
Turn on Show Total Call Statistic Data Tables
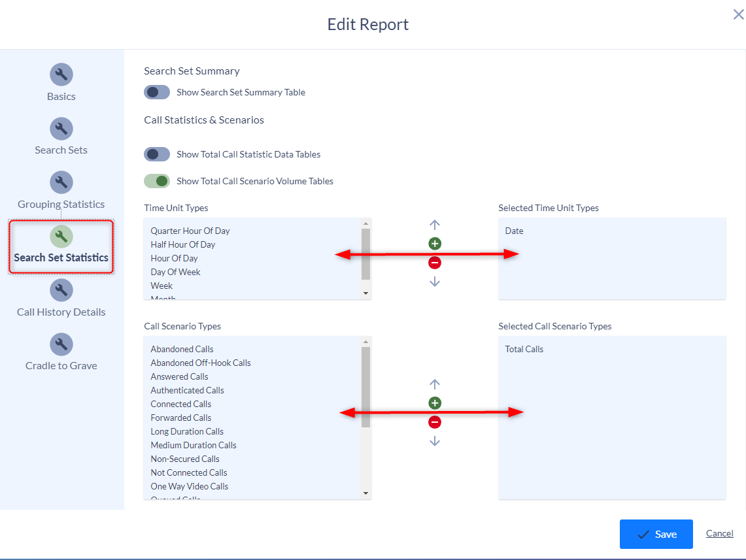pos(156,154)
